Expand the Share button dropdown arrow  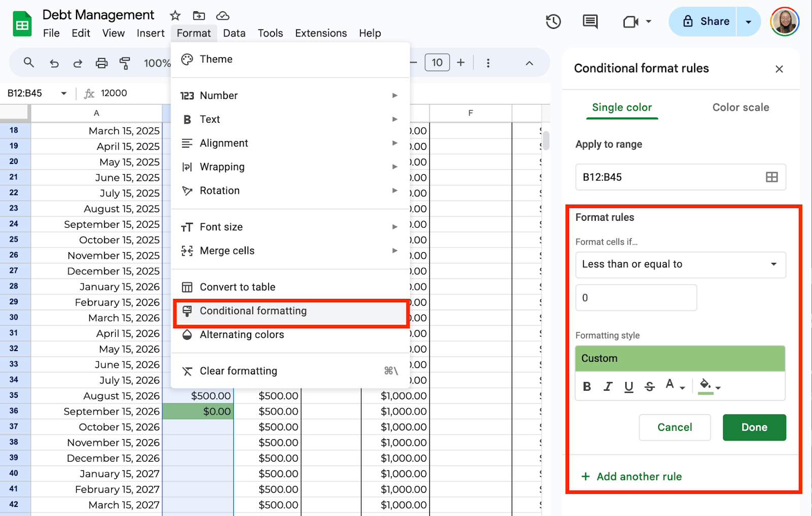point(748,22)
